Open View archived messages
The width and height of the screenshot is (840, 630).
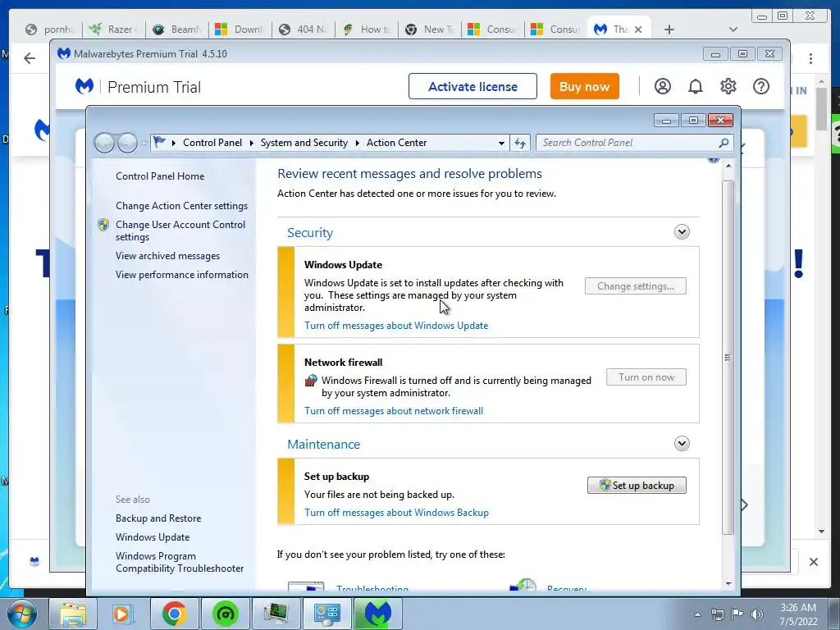[167, 256]
